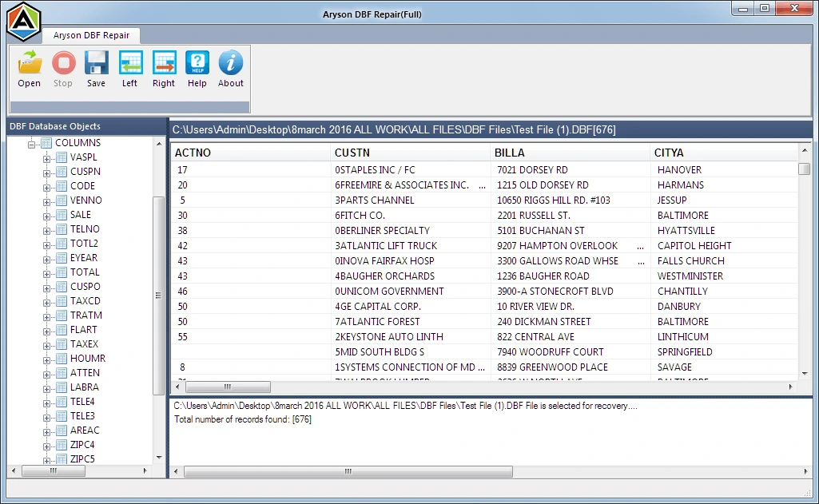Click the Right navigation toolbar icon
The image size is (819, 504).
tap(164, 62)
